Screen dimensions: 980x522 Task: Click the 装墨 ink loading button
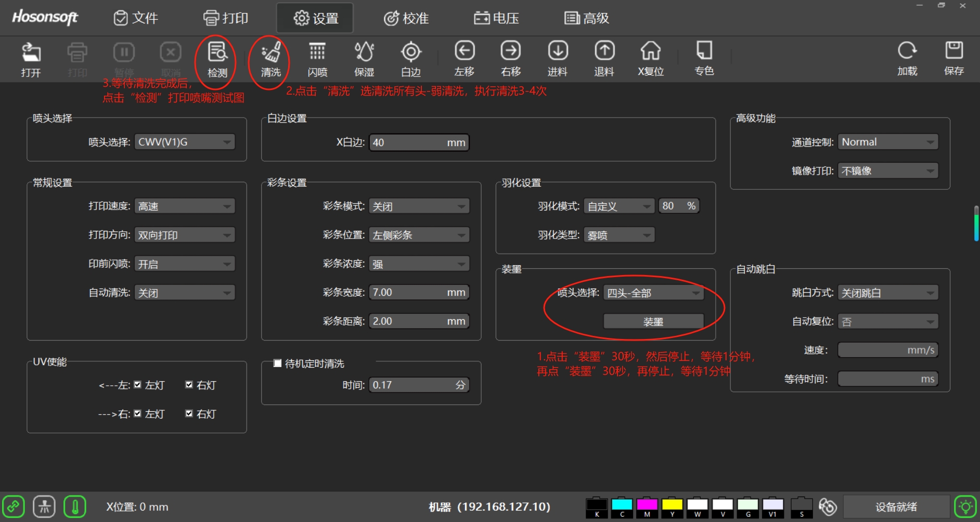[x=653, y=322]
